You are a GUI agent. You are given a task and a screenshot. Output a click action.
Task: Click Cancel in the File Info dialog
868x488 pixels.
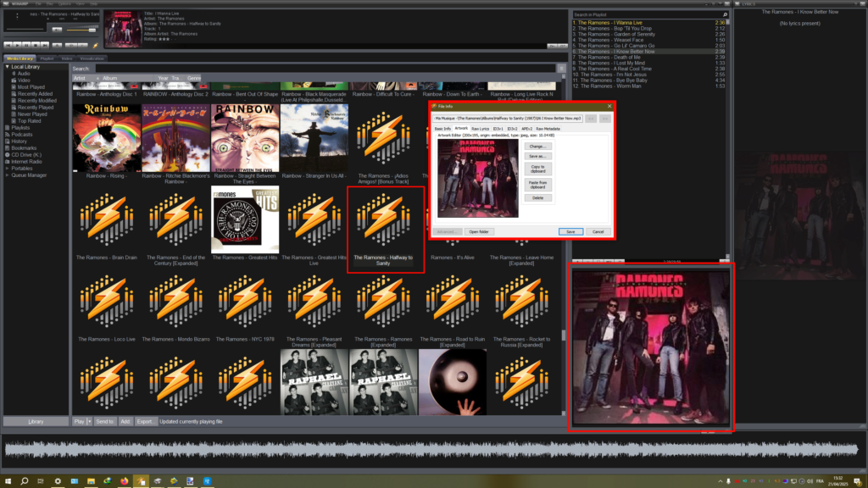[598, 232]
